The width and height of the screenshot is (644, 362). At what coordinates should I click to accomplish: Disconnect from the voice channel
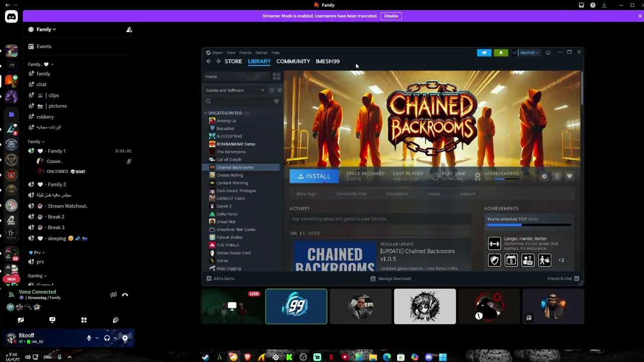click(125, 295)
